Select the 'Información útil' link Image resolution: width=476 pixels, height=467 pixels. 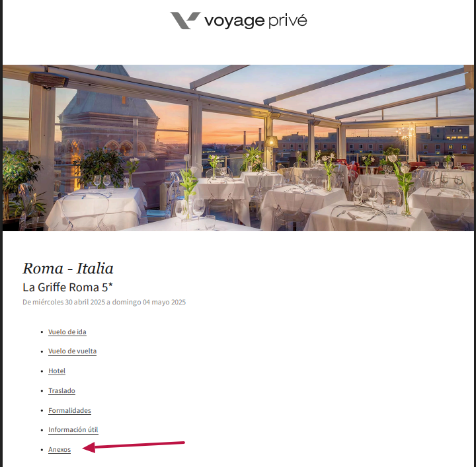pos(73,430)
